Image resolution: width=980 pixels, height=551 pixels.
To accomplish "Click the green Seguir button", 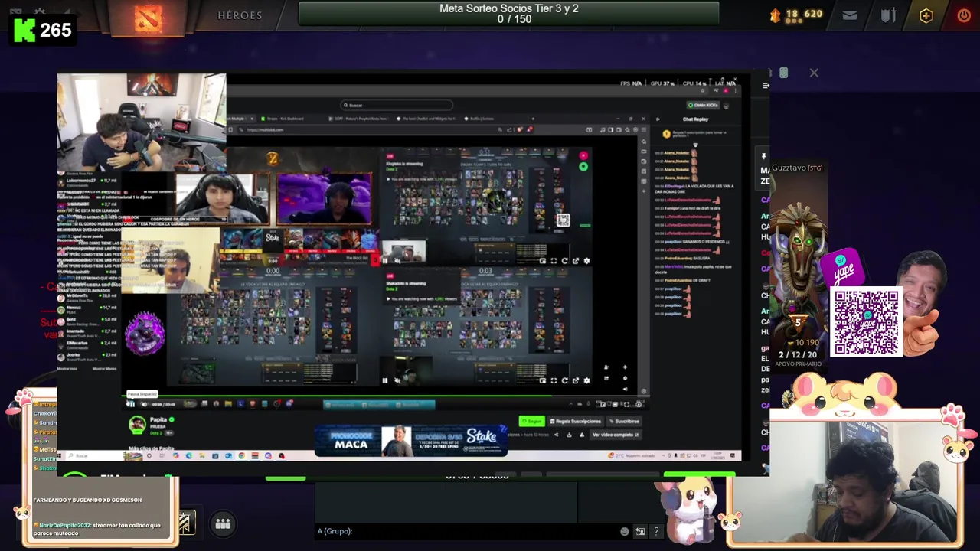I will (531, 421).
